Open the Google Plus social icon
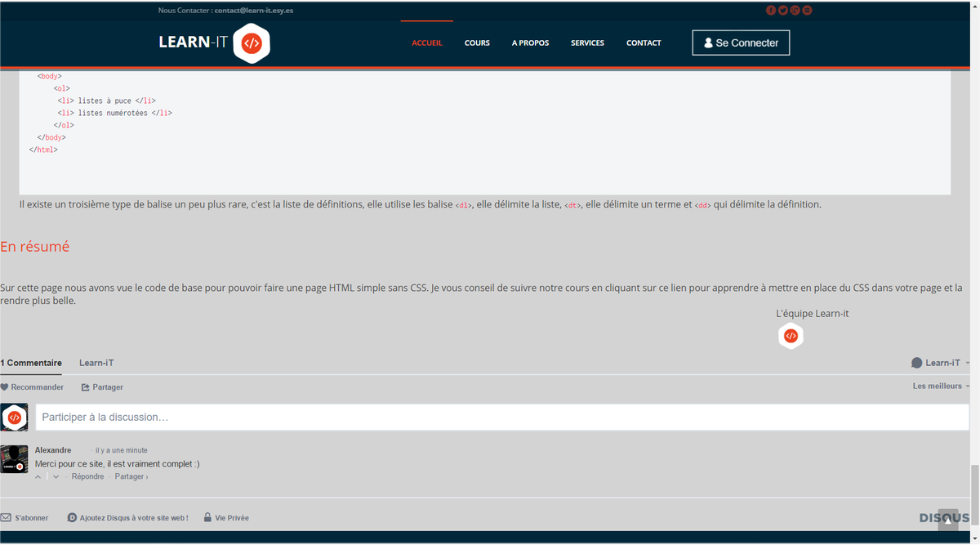980x545 pixels. click(795, 11)
